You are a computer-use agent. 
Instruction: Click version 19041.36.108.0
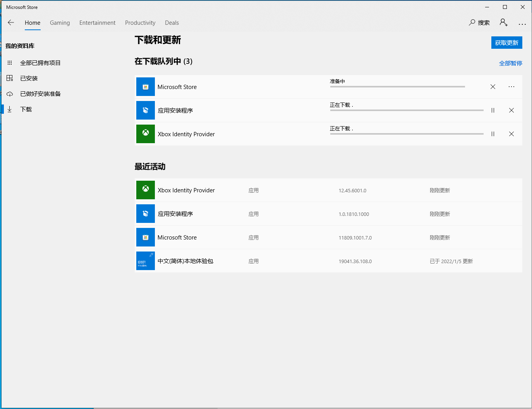click(355, 261)
